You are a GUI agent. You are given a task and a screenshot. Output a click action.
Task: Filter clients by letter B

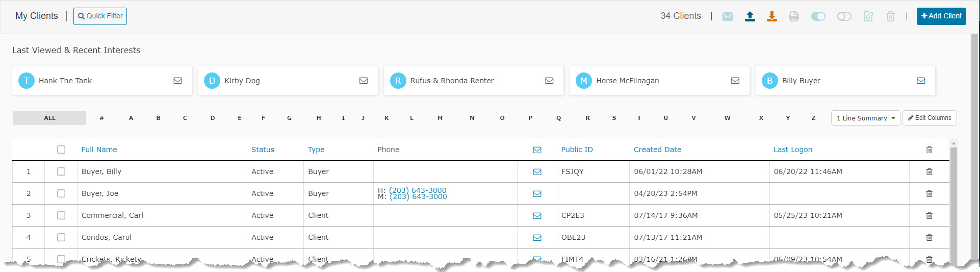point(159,118)
